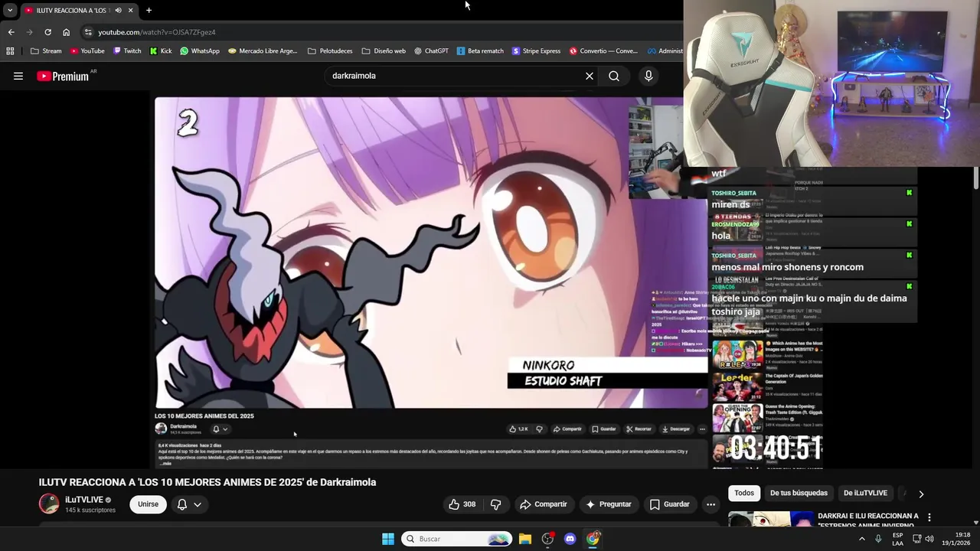Go forward in browser history

tap(29, 32)
